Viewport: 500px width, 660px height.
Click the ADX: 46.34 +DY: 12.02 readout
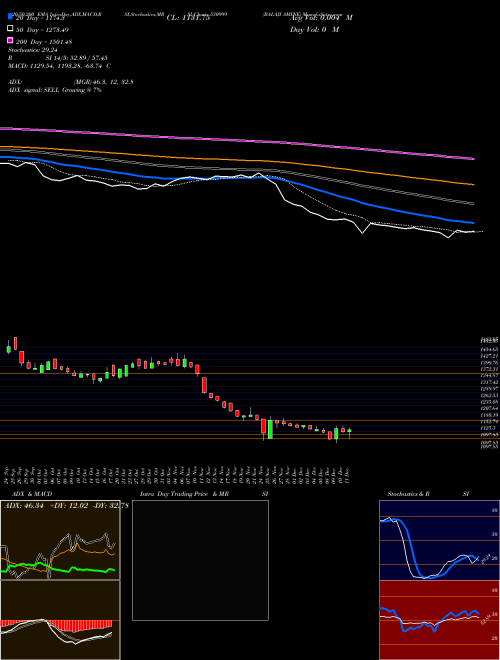[x=66, y=506]
